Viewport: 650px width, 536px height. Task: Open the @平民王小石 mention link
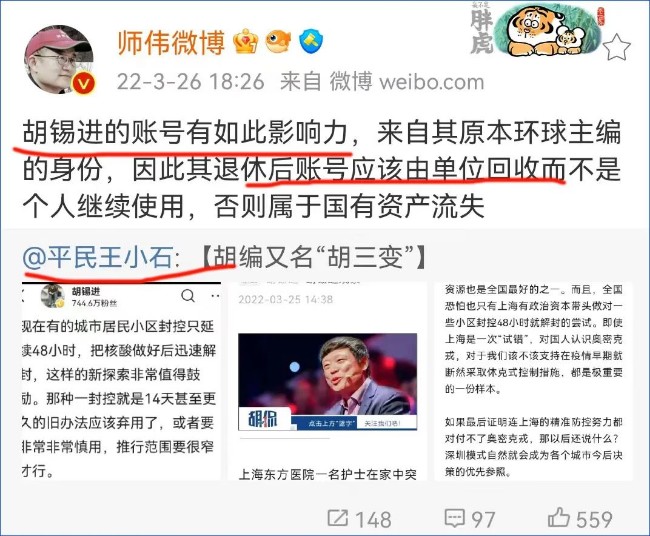point(101,258)
